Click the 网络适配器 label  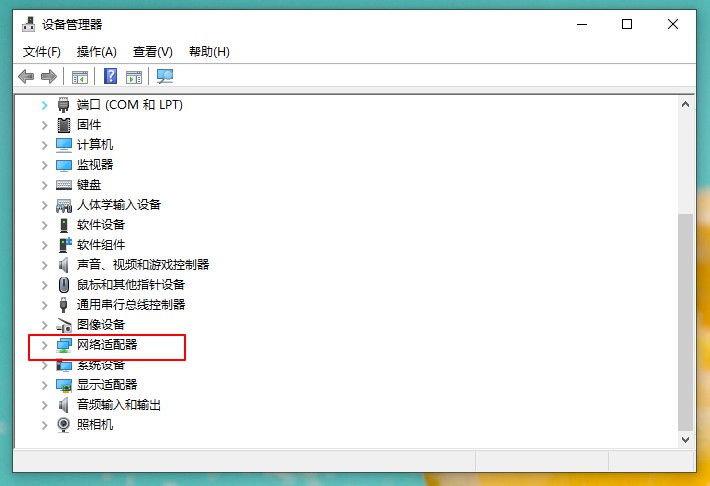point(107,345)
